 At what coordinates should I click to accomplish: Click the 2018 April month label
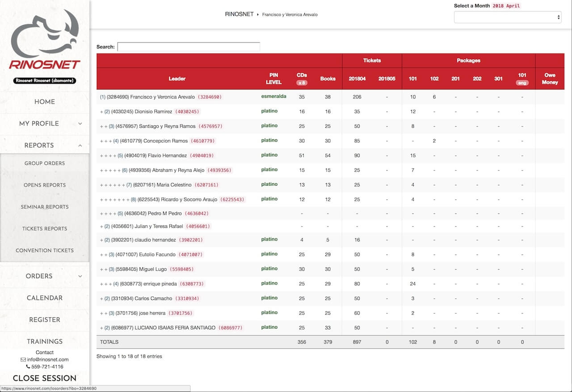pyautogui.click(x=506, y=6)
